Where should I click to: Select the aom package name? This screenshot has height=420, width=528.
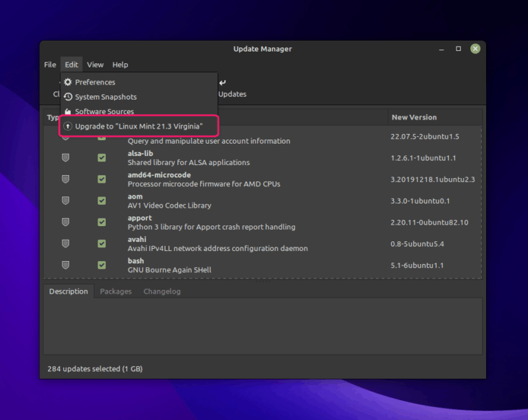[135, 197]
